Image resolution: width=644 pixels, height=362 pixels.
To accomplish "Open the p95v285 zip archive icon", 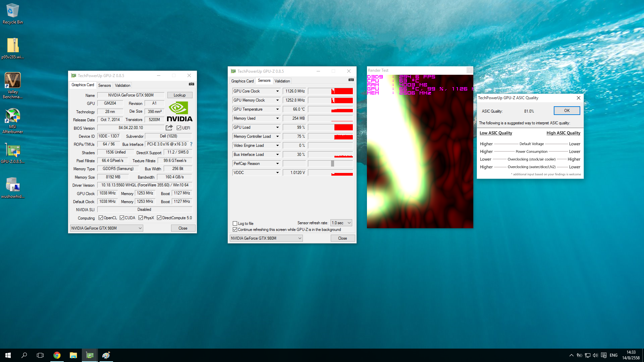I will [12, 49].
